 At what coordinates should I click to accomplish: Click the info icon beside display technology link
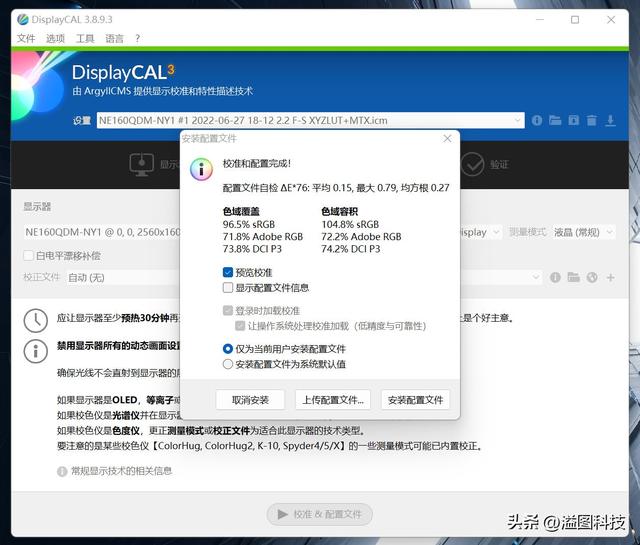[x=62, y=472]
